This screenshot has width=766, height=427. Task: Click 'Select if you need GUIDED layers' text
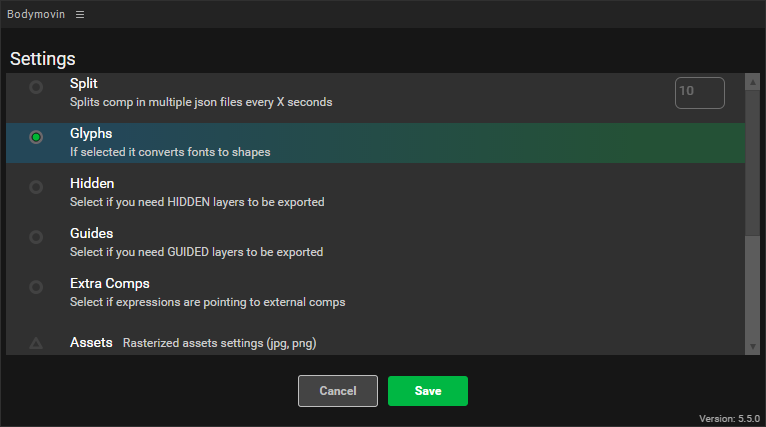(196, 252)
